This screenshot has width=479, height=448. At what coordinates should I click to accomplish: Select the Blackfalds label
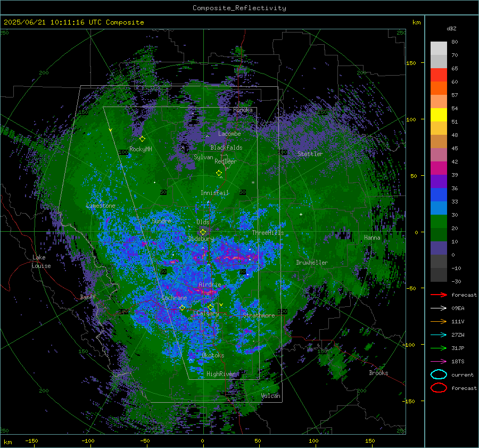point(226,148)
